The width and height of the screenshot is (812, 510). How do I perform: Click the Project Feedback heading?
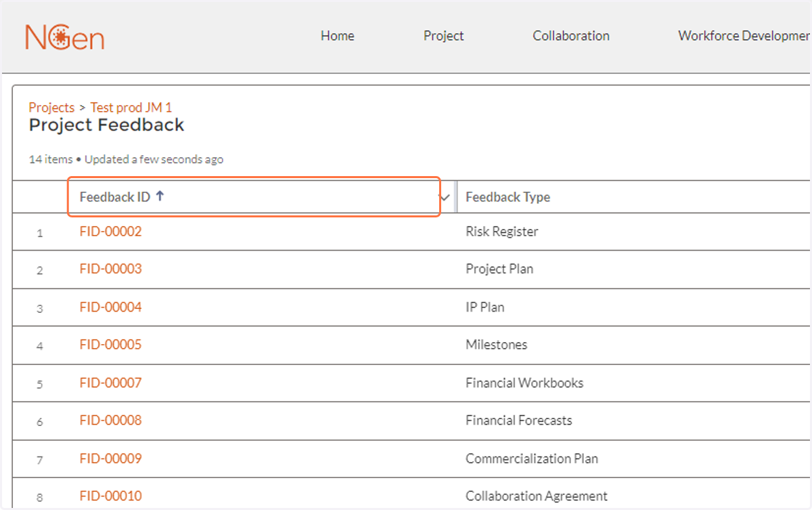[106, 125]
